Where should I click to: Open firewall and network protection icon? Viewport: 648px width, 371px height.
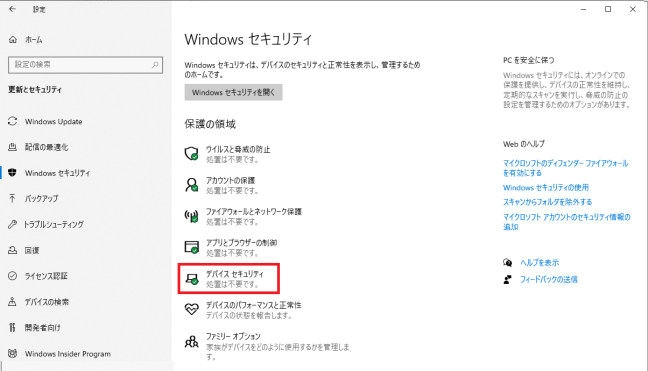click(x=191, y=216)
